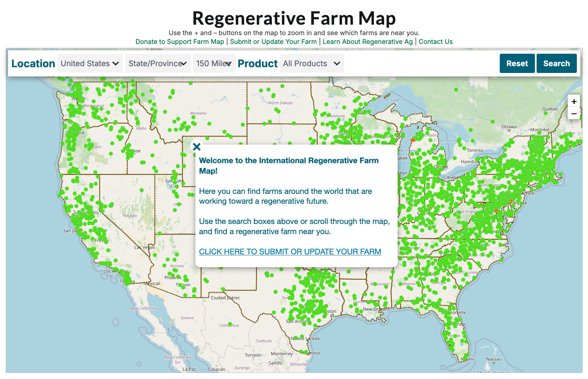Image resolution: width=588 pixels, height=379 pixels.
Task: Select the green farm marker in Chihuahua
Action: [x=230, y=324]
